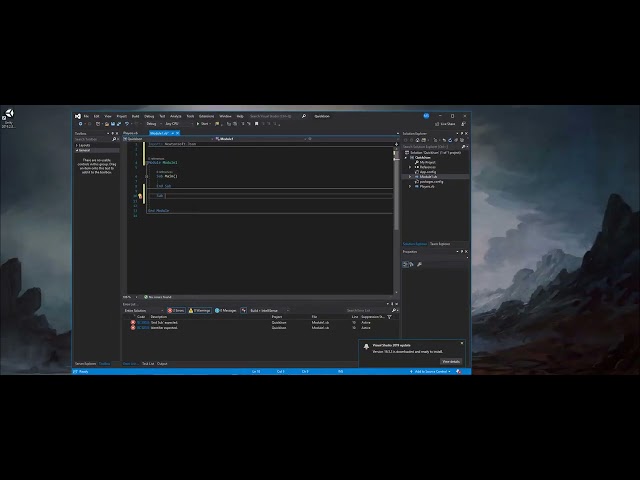640x480 pixels.
Task: Open the Extensions menu
Action: click(x=206, y=116)
